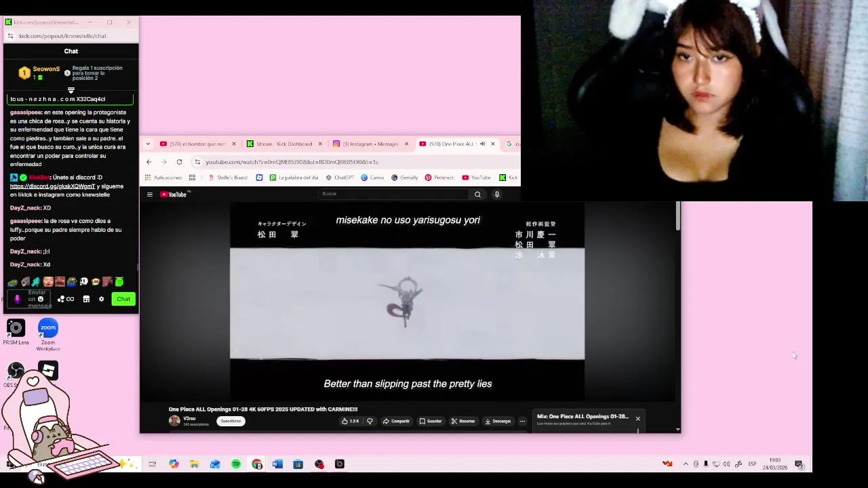Viewport: 868px width, 488px height.
Task: Insert the skull emote in chat
Action: coord(84,281)
